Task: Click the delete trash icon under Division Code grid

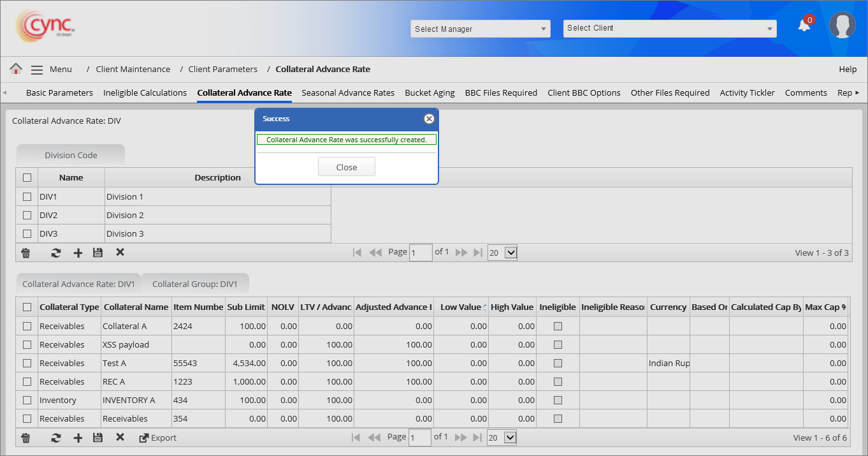Action: pyautogui.click(x=25, y=253)
